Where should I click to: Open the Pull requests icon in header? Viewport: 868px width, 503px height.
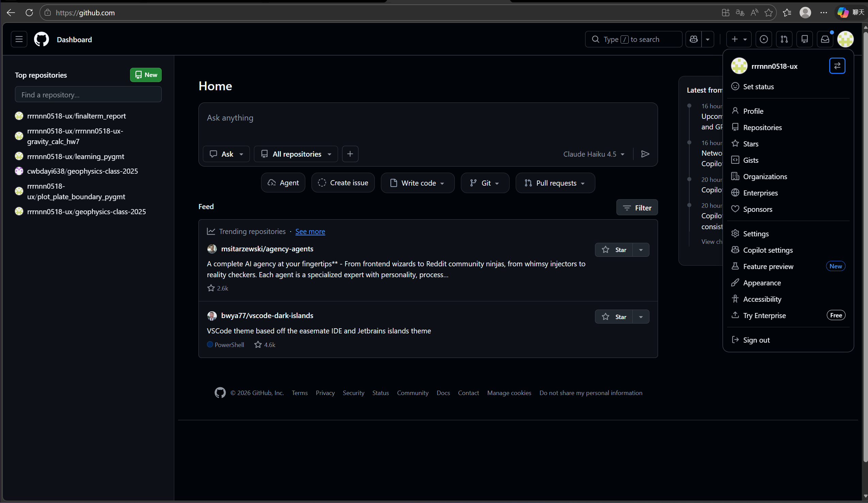pyautogui.click(x=784, y=39)
